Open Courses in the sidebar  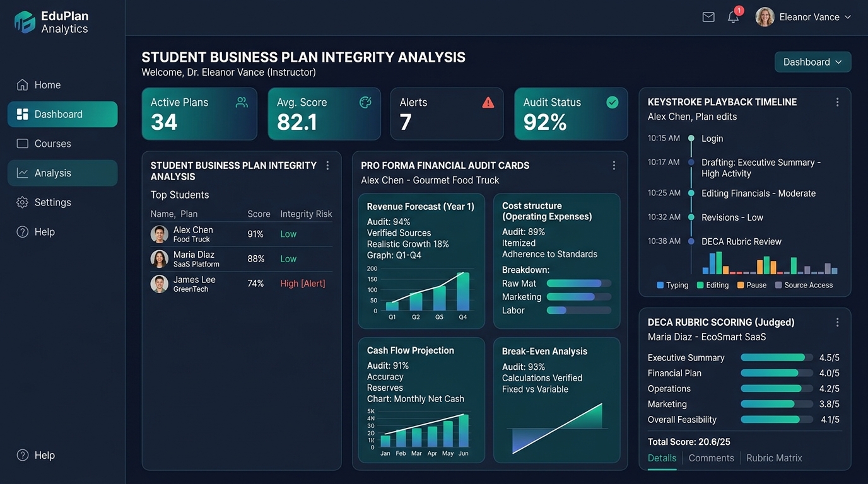[62, 144]
